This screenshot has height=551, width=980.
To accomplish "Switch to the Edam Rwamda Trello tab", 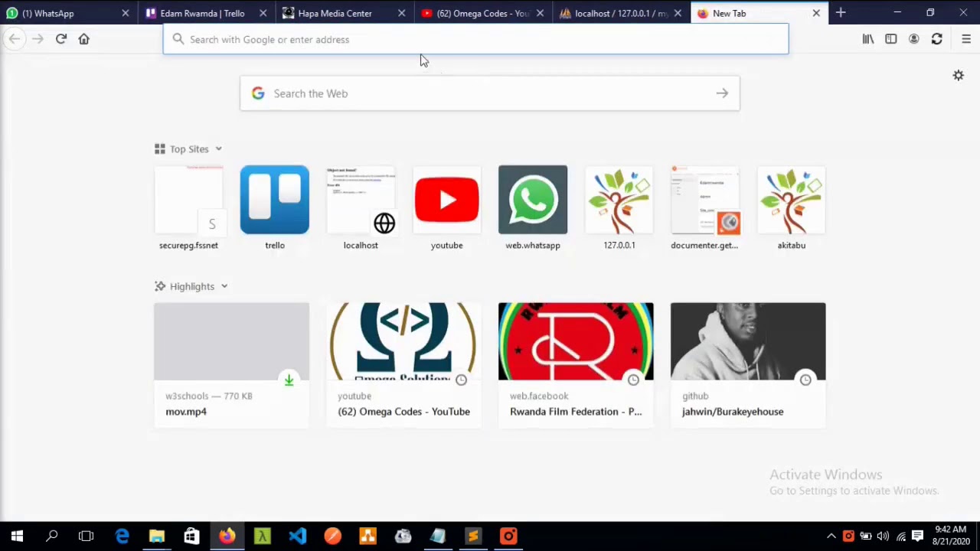I will [x=202, y=13].
